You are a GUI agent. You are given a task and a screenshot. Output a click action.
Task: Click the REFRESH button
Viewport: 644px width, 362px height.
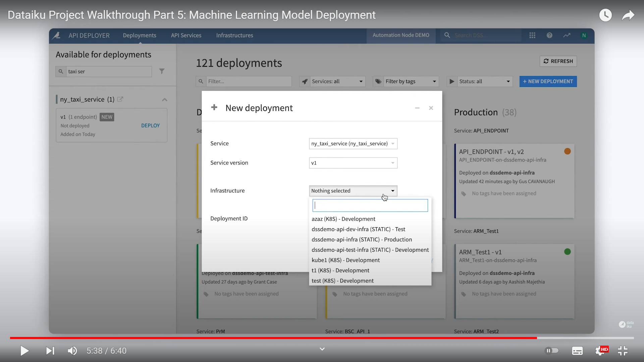click(x=558, y=61)
